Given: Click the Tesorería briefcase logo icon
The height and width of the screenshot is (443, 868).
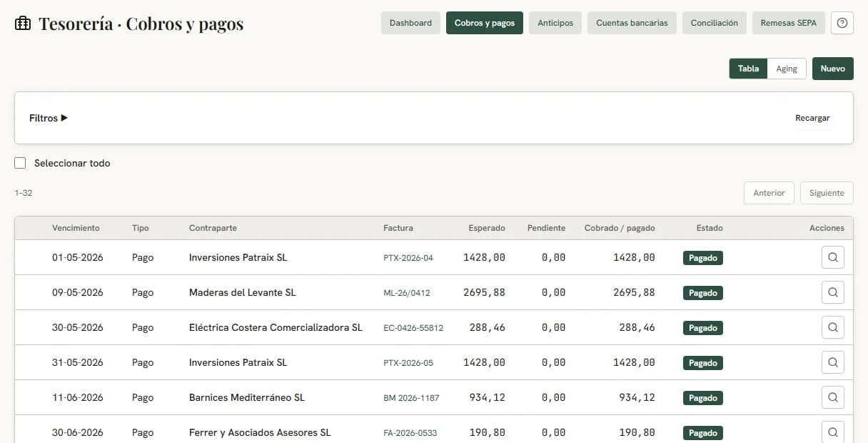Looking at the screenshot, I should click(23, 24).
